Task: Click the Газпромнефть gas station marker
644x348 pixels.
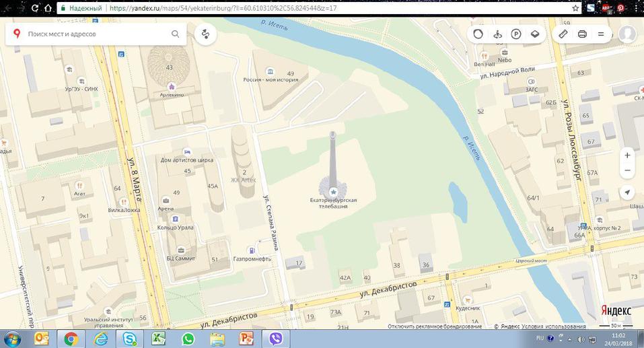Action: [x=252, y=250]
